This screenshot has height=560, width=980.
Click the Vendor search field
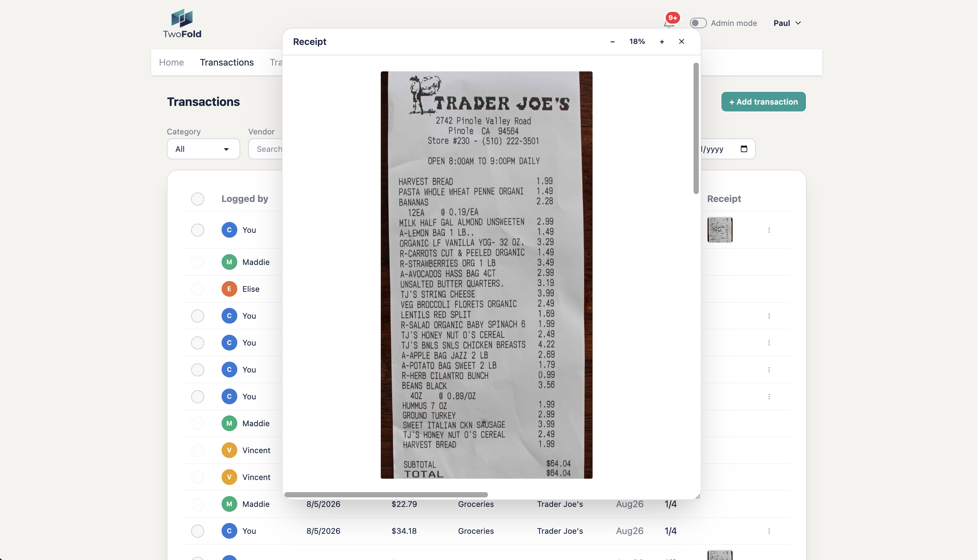266,149
